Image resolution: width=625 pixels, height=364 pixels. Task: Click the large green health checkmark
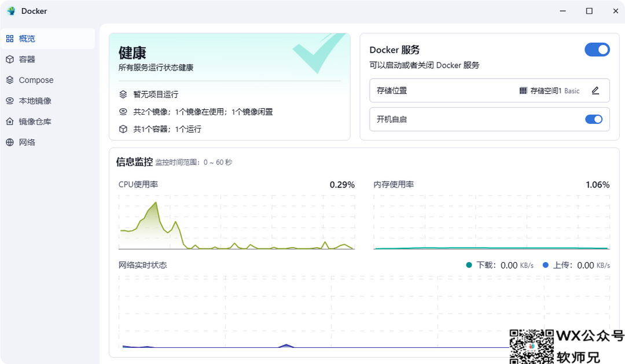[318, 53]
